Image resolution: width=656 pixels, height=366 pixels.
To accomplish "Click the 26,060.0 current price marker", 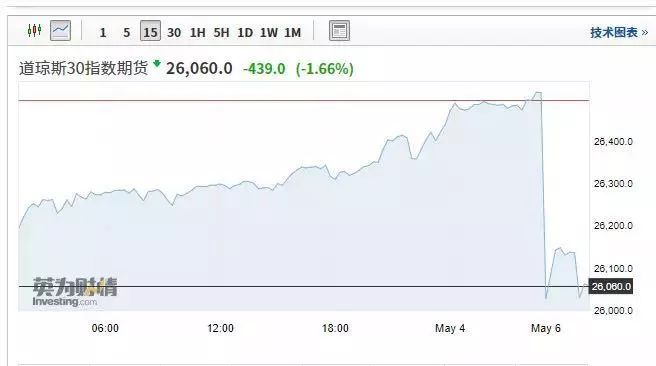I will [x=611, y=287].
